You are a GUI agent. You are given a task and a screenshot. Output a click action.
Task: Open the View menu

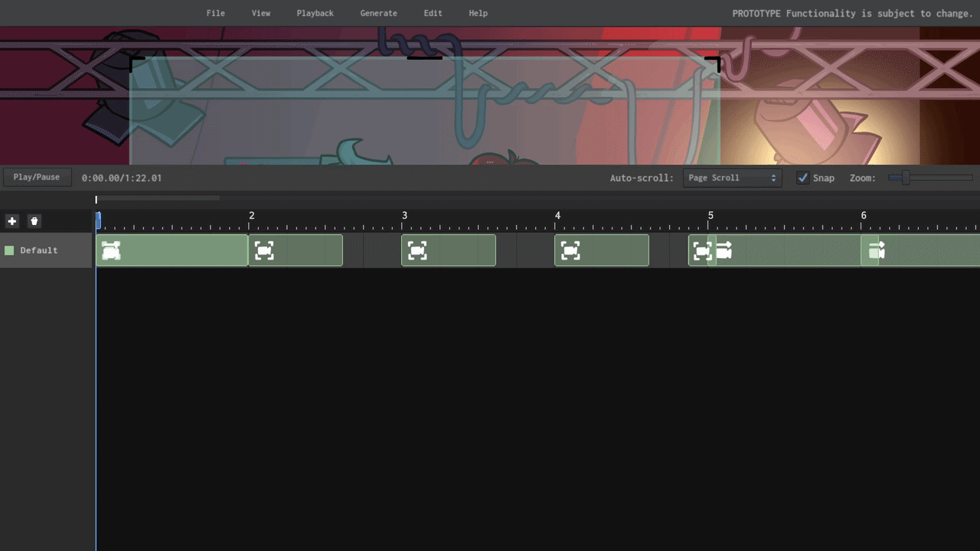[261, 13]
